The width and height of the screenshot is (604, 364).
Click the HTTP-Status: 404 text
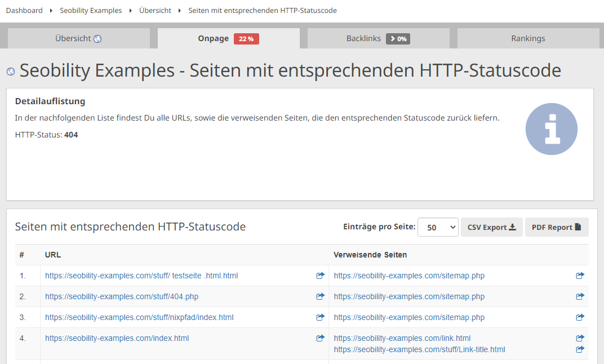tap(46, 135)
